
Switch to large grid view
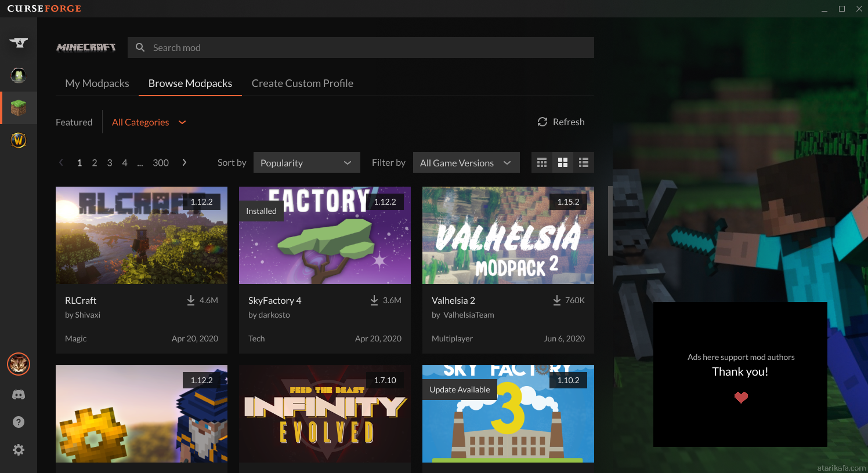(x=563, y=163)
